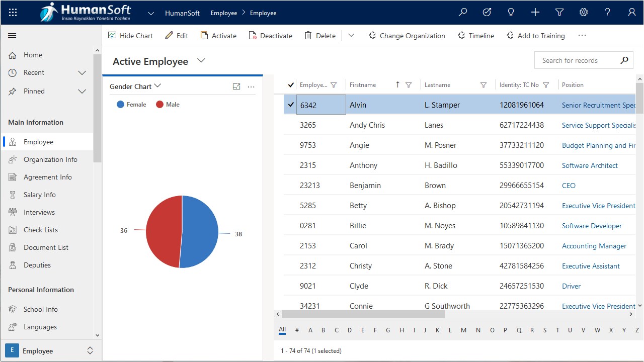Toggle the Male legend color swatch
This screenshot has width=644, height=362.
click(x=159, y=105)
